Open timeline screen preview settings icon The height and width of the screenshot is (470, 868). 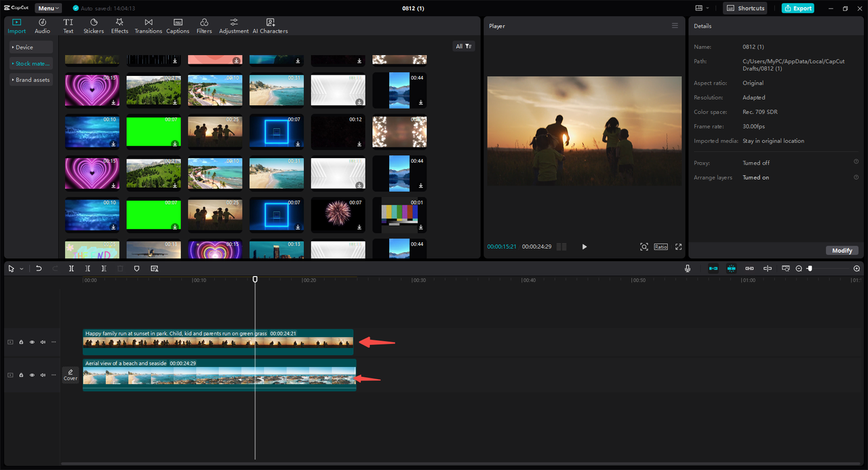click(x=785, y=269)
